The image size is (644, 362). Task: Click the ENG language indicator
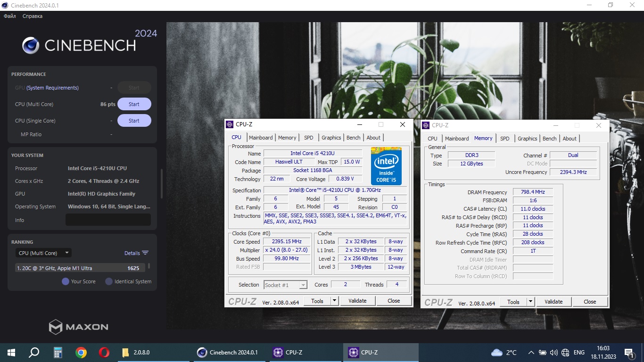click(x=579, y=353)
